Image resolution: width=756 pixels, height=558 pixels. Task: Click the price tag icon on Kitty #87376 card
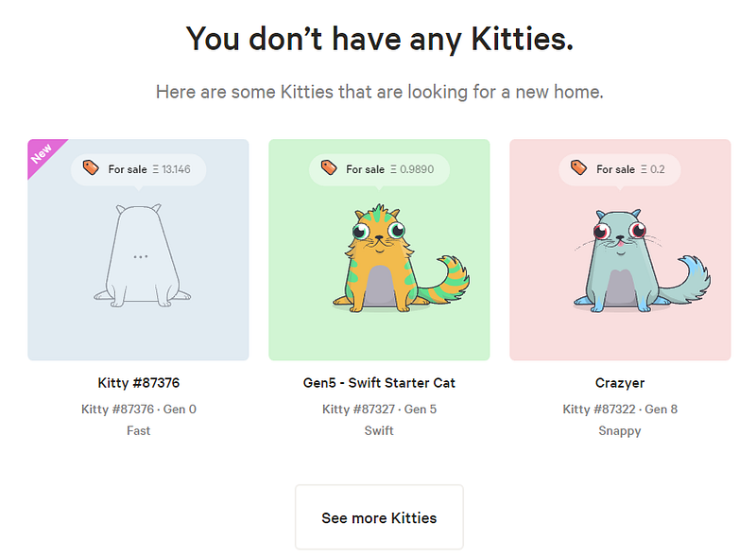click(x=91, y=168)
